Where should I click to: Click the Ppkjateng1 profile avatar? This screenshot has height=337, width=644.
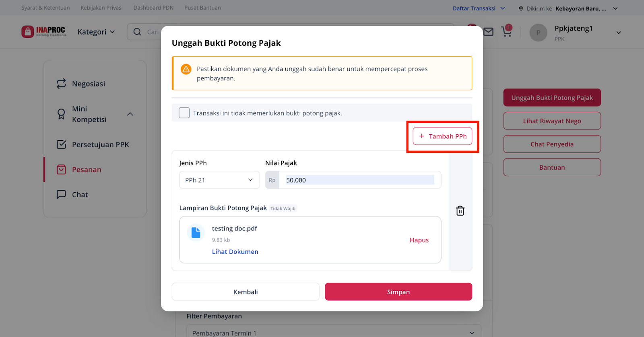click(538, 33)
